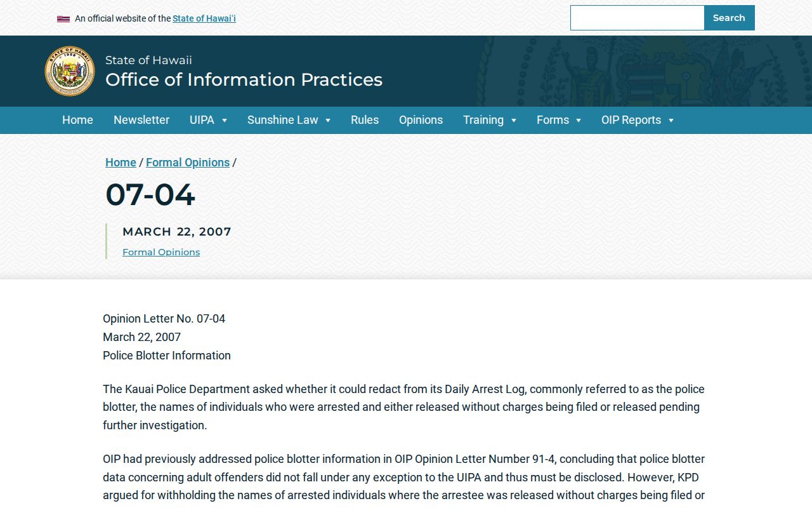The height and width of the screenshot is (508, 812).
Task: Click the MARCH 22, 2007 date heading
Action: pos(177,232)
